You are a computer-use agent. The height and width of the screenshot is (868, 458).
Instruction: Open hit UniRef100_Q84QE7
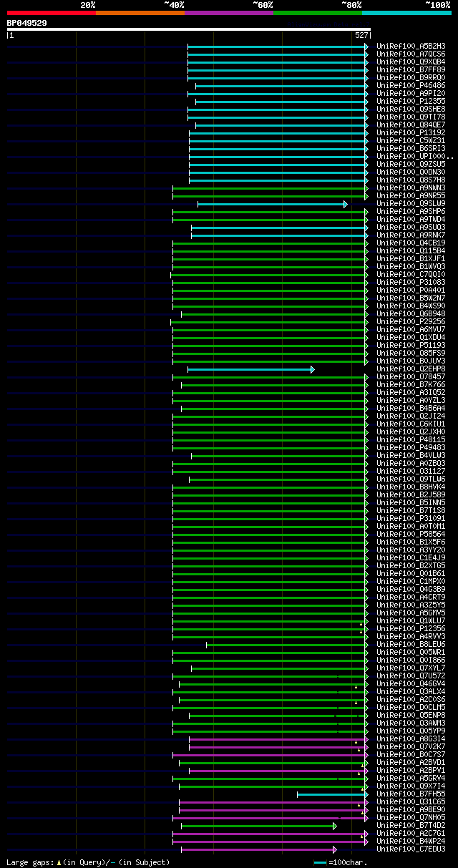pos(411,125)
